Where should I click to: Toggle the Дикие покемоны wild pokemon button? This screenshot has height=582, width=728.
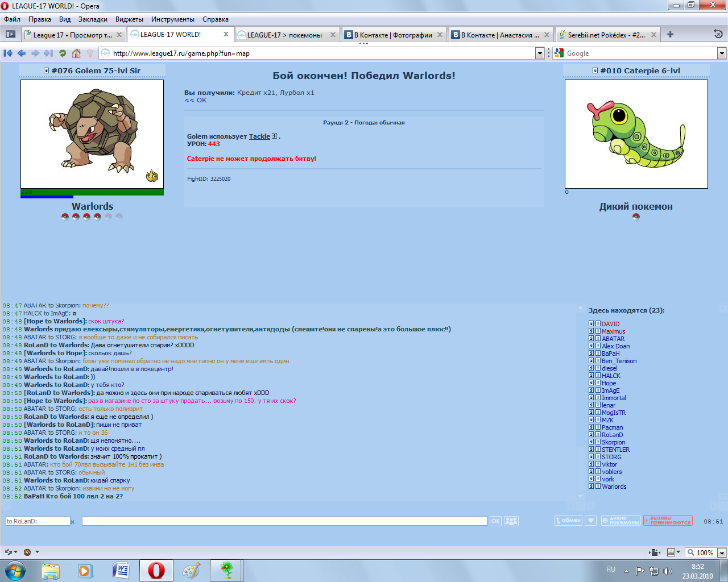coord(621,521)
